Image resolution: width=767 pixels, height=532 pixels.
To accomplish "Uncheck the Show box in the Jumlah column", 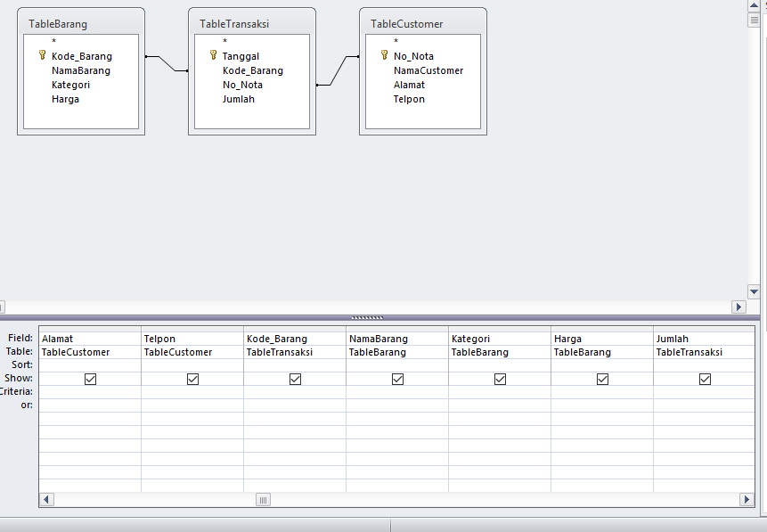I will (705, 379).
